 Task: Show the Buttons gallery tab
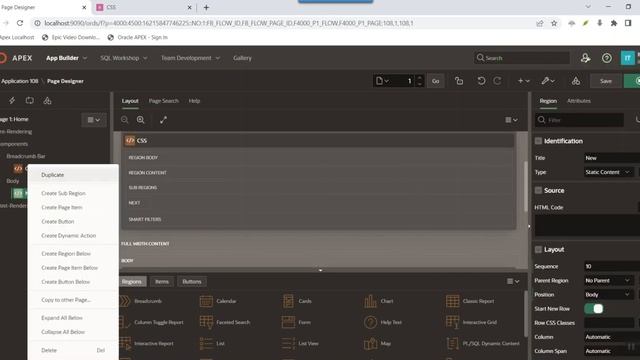click(191, 282)
